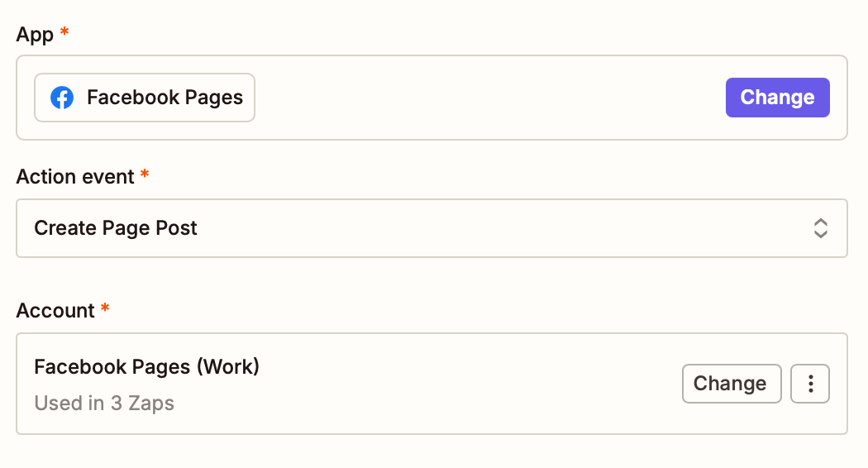Click the Account field label
Viewport: 868px width, 468px height.
click(55, 311)
